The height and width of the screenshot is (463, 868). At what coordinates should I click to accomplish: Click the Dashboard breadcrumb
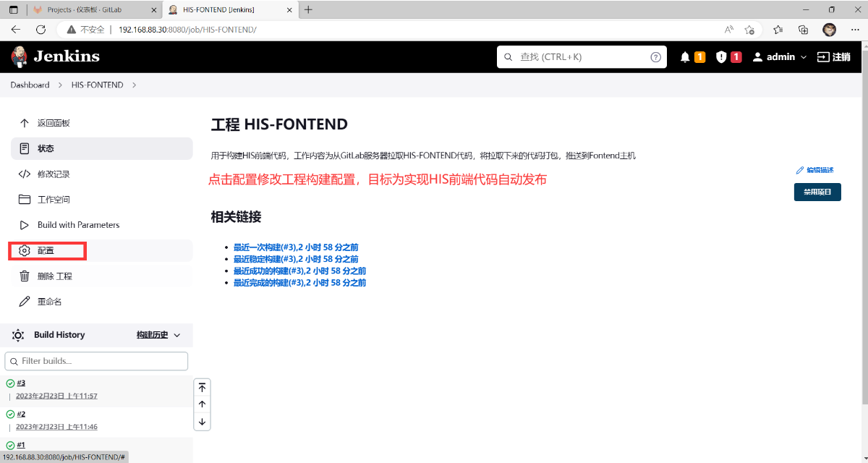30,85
